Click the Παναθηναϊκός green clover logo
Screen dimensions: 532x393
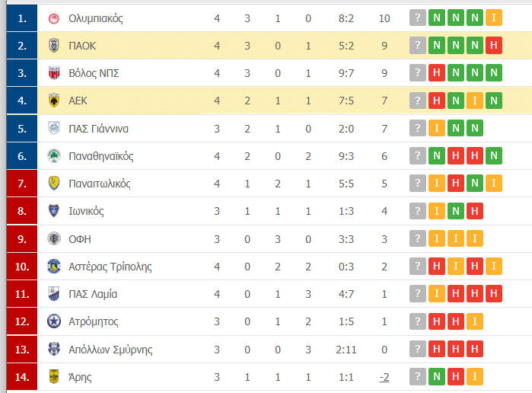(53, 156)
